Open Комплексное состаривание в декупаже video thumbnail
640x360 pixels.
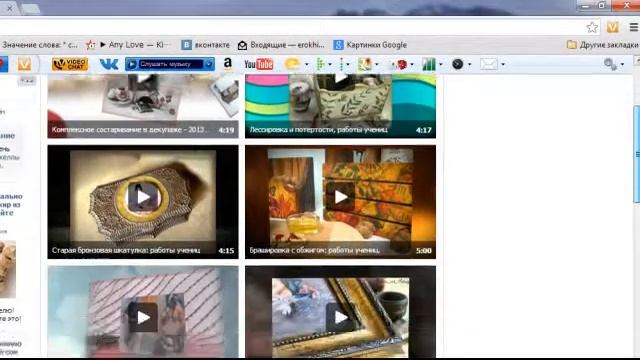(143, 106)
